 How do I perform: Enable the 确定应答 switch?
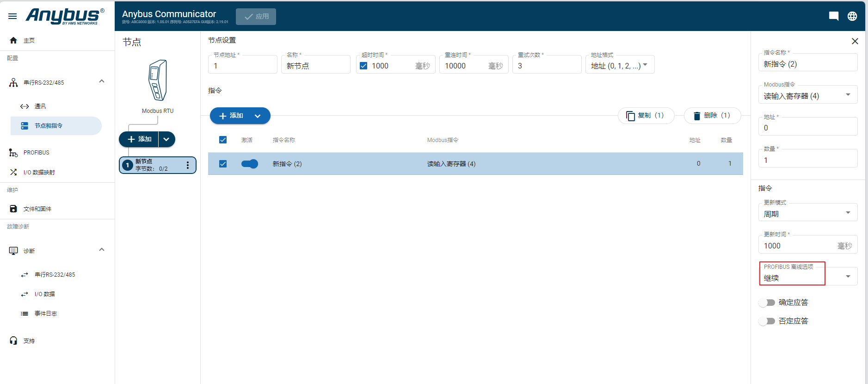(767, 303)
